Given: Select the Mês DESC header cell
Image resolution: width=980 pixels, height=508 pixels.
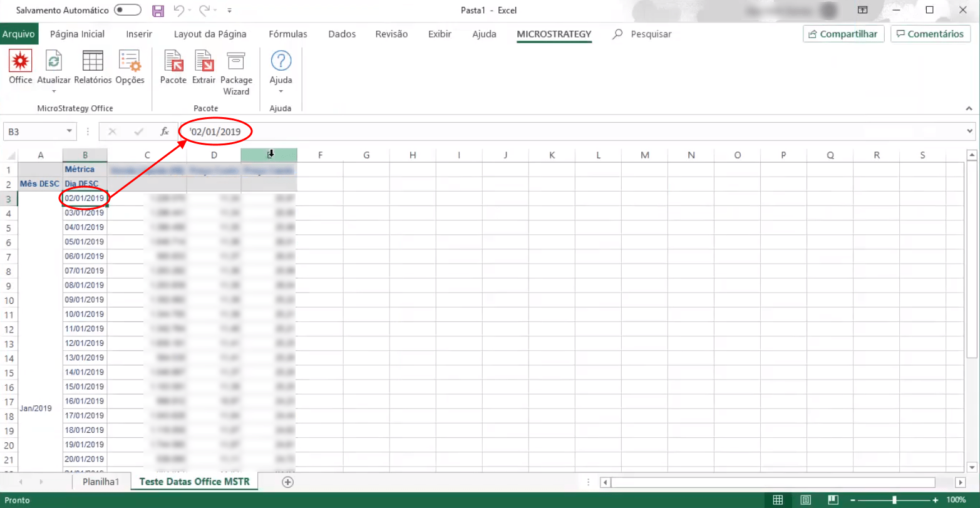Looking at the screenshot, I should (x=41, y=184).
